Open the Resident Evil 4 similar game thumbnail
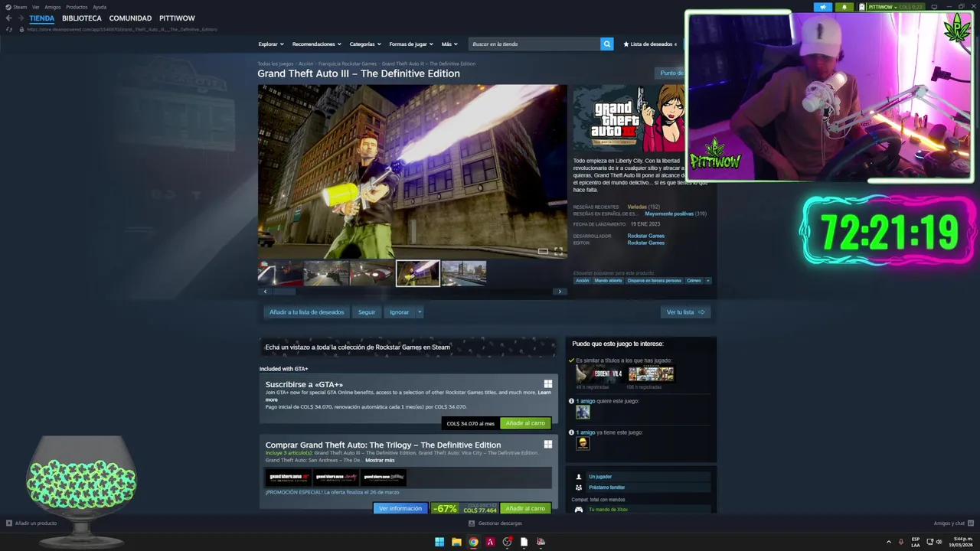 [x=599, y=374]
